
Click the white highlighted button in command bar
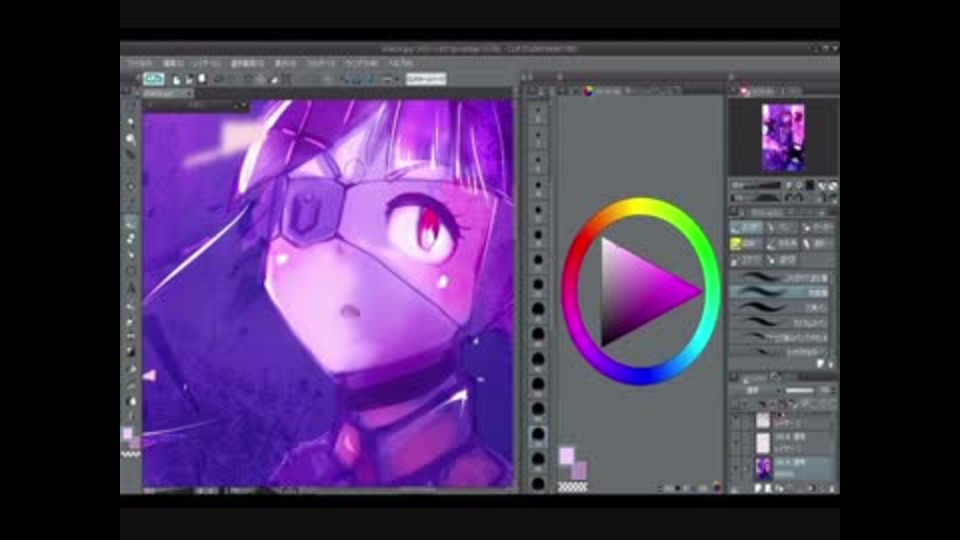point(426,78)
